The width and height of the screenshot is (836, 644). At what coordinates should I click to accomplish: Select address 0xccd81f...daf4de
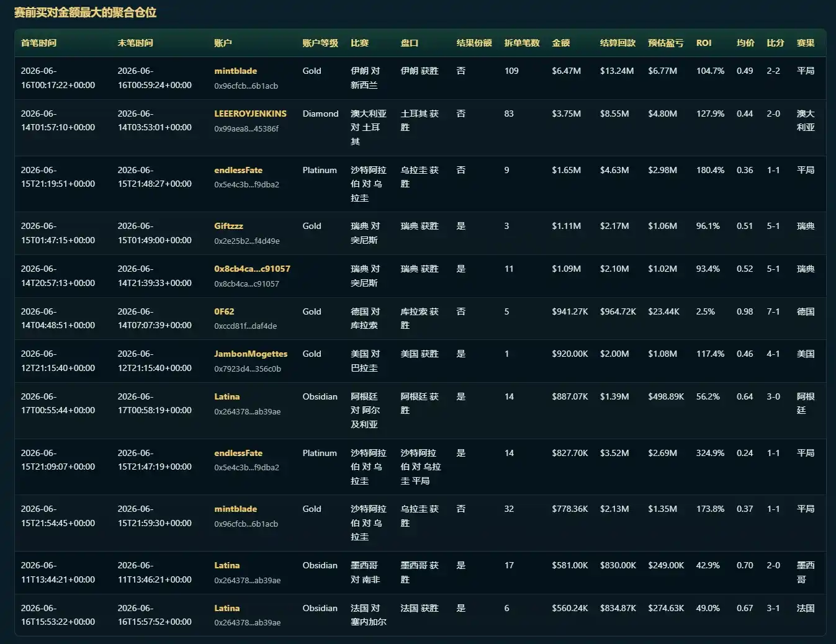pyautogui.click(x=246, y=326)
